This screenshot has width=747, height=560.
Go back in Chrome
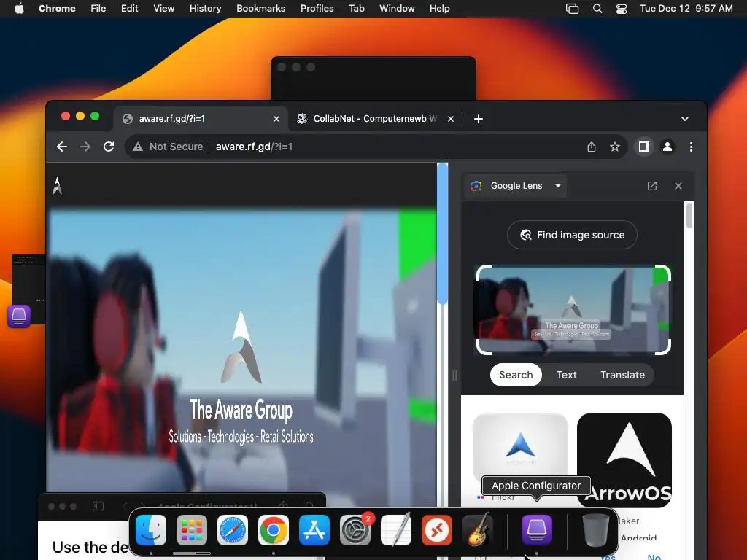click(62, 147)
